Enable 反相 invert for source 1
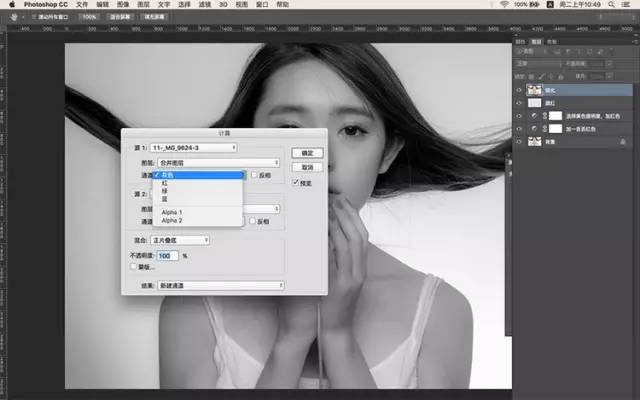Screen dimensions: 640x400 (254, 174)
